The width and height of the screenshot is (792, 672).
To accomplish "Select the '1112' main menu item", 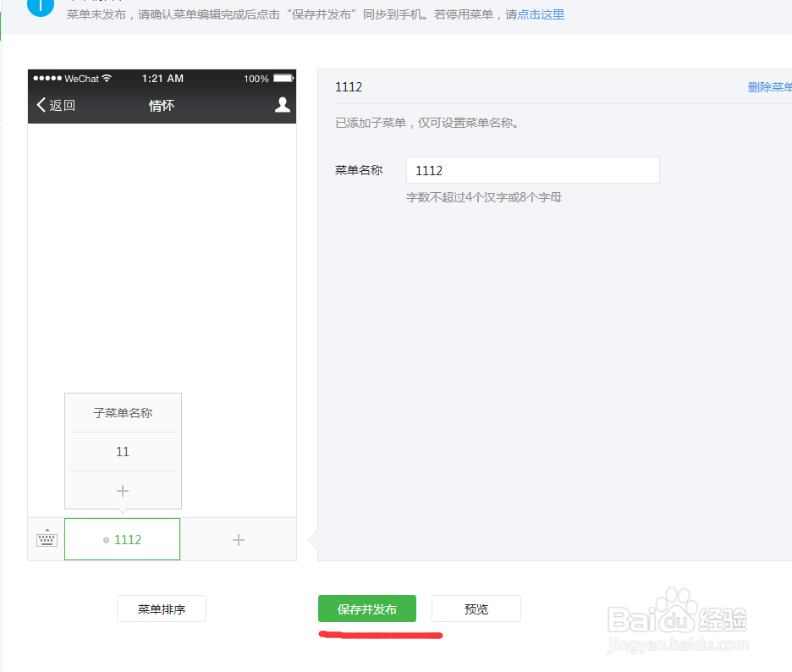I will (x=122, y=539).
